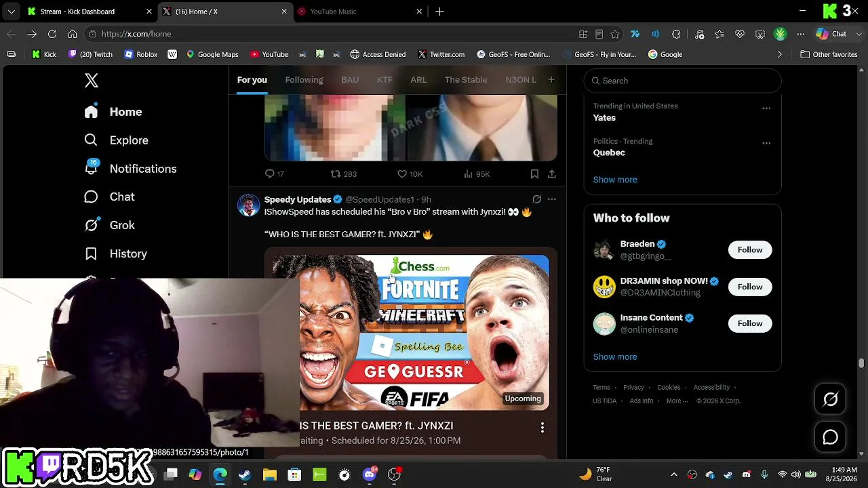Viewport: 868px width, 488px height.
Task: Add this page to favorites star
Action: point(615,34)
